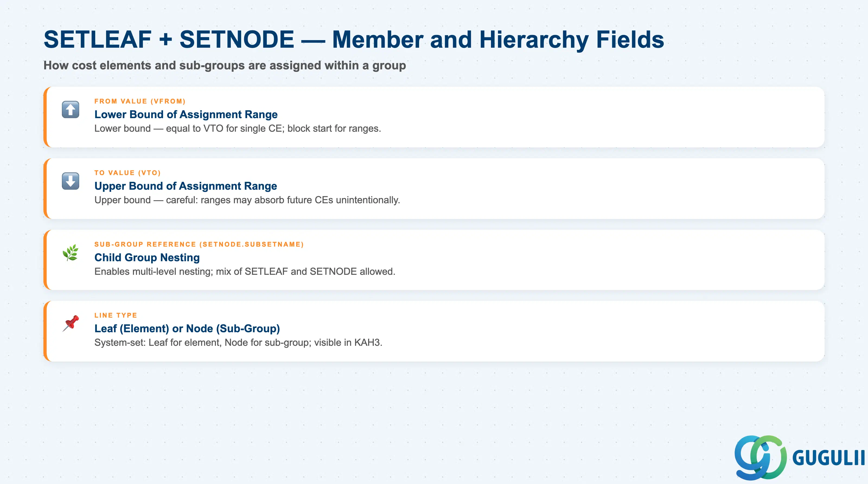This screenshot has width=868, height=484.
Task: Click the label 'TO VALUE (VTO)'
Action: point(127,173)
